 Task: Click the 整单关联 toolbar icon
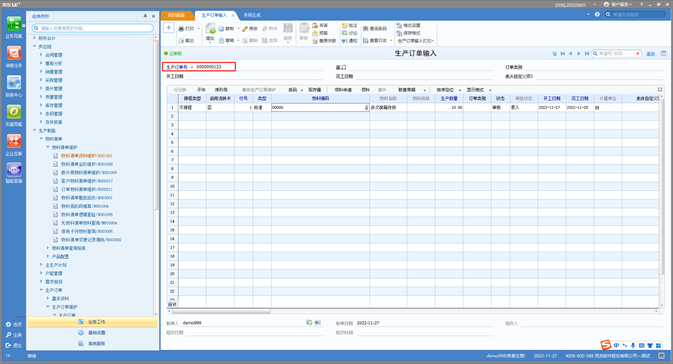tap(315, 41)
